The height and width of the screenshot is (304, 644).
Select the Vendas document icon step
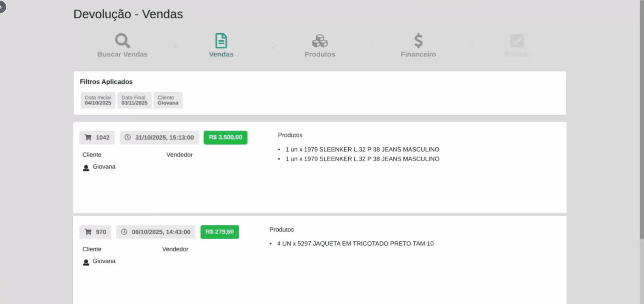tap(221, 41)
